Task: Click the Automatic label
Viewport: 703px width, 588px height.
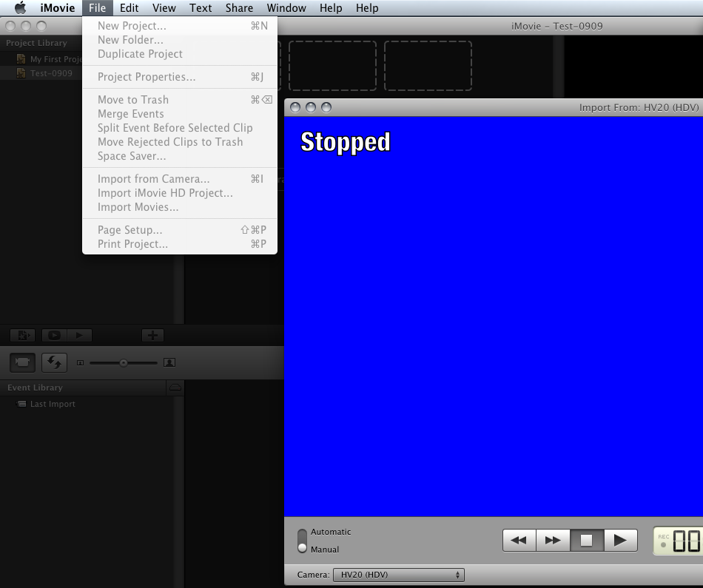Action: coord(331,532)
